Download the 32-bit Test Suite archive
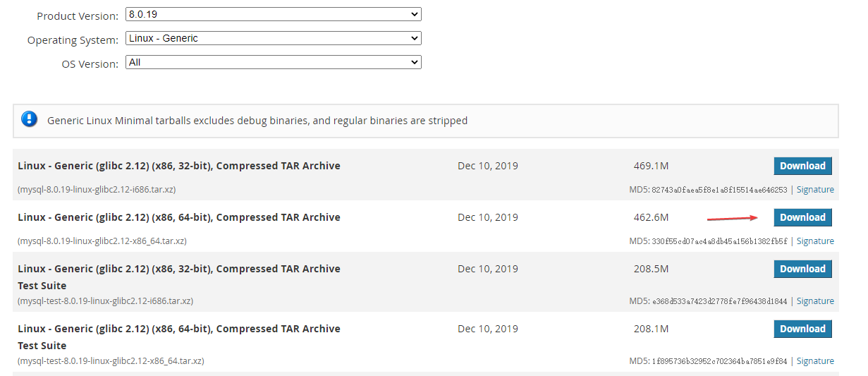The height and width of the screenshot is (376, 868). click(802, 269)
